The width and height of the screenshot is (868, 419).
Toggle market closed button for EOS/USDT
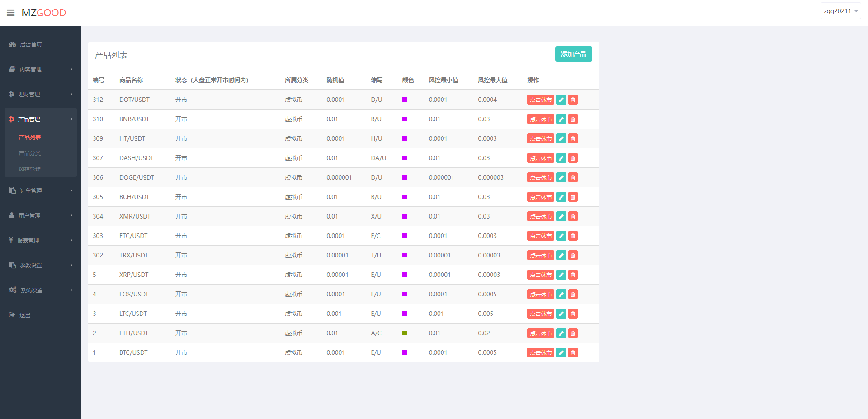[x=540, y=295]
